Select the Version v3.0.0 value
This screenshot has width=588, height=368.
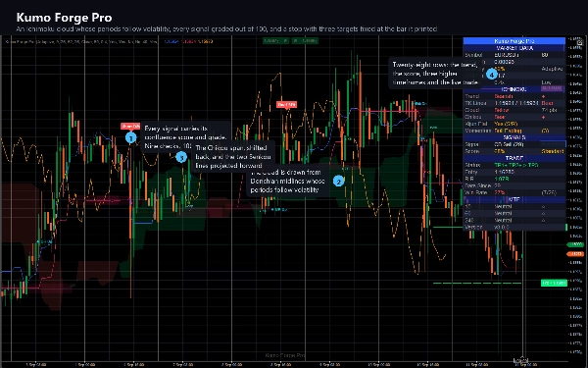coord(502,228)
